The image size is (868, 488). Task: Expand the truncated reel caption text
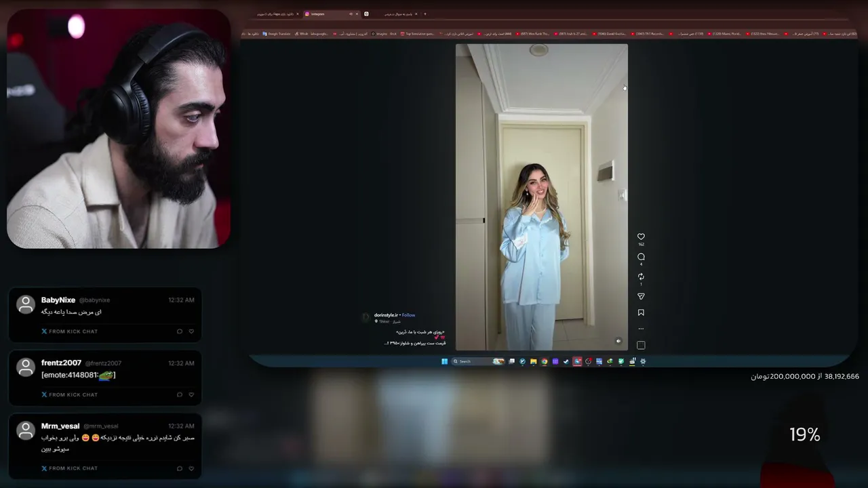[x=414, y=343]
